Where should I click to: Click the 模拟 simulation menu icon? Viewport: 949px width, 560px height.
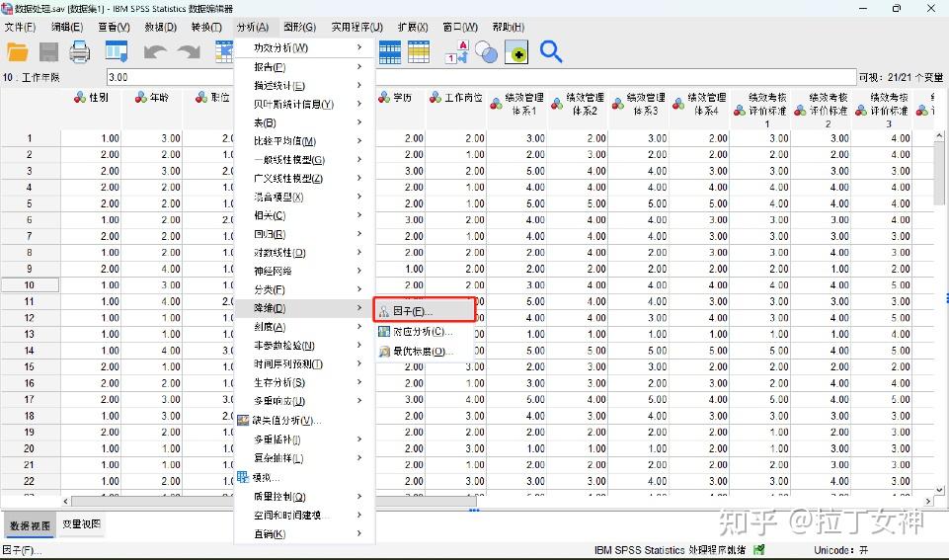click(243, 477)
